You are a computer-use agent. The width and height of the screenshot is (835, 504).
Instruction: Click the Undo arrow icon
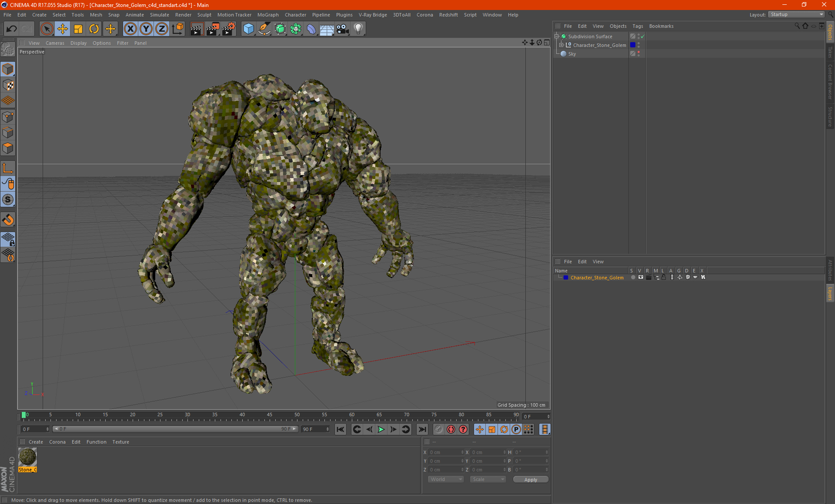[x=12, y=29]
